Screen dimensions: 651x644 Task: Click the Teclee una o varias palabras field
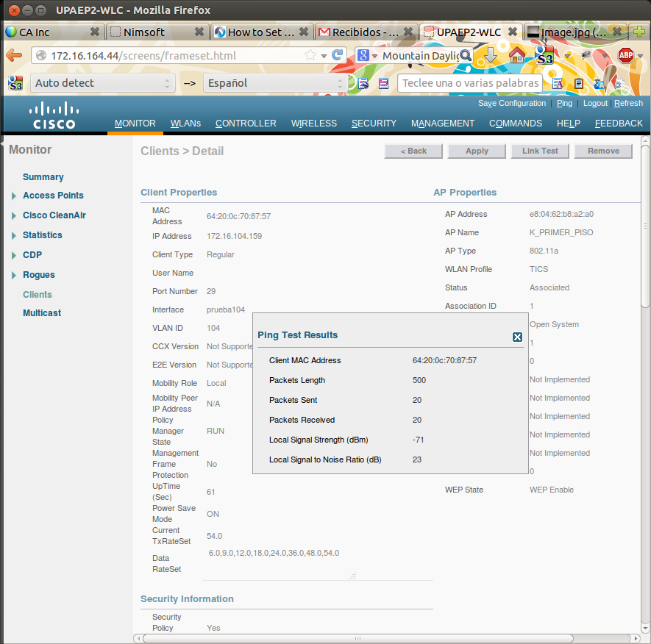470,83
